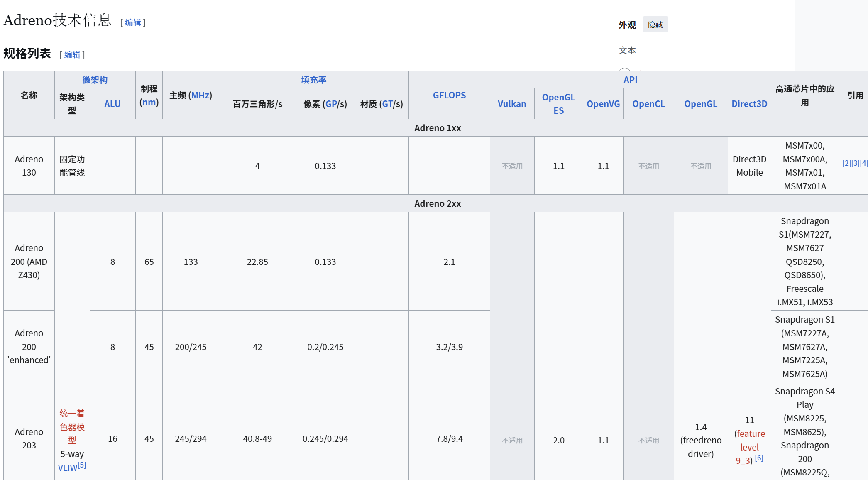This screenshot has height=480, width=868.
Task: Open the Vulkan column link
Action: pyautogui.click(x=512, y=104)
